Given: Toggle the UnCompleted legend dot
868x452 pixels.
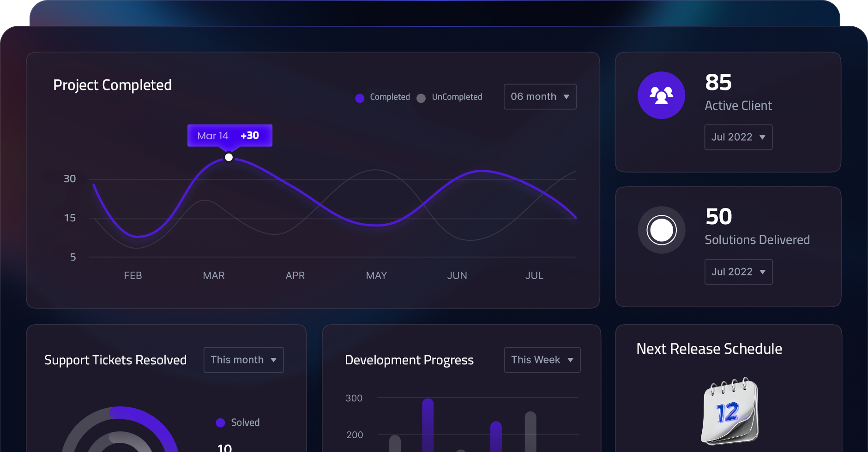Looking at the screenshot, I should [421, 98].
